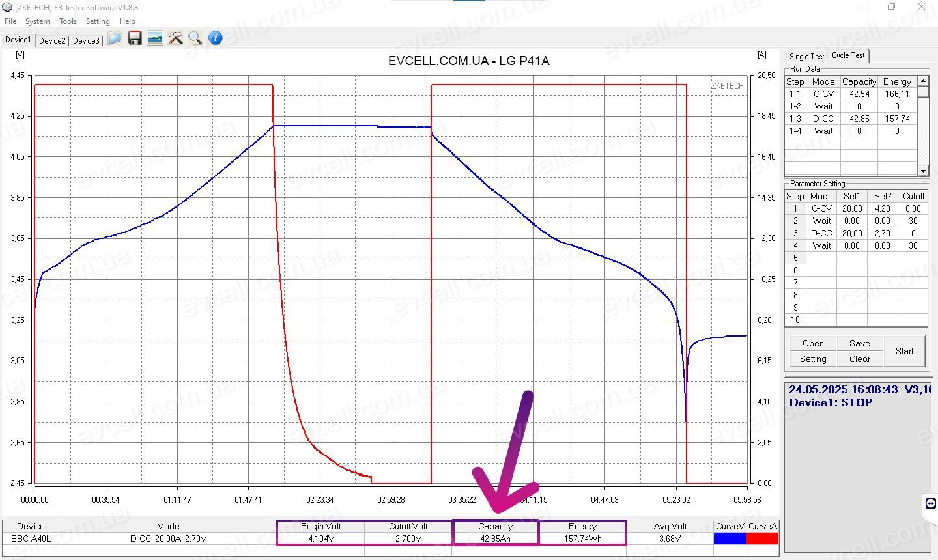This screenshot has height=560, width=938.
Task: Click bottom Energy value 157,74Wh
Action: 582,539
